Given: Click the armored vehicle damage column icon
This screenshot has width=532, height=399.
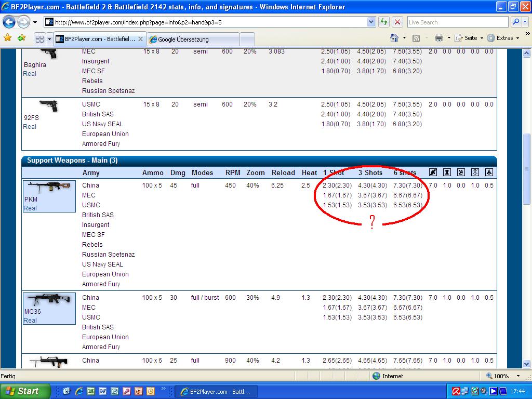Looking at the screenshot, I should [x=461, y=172].
